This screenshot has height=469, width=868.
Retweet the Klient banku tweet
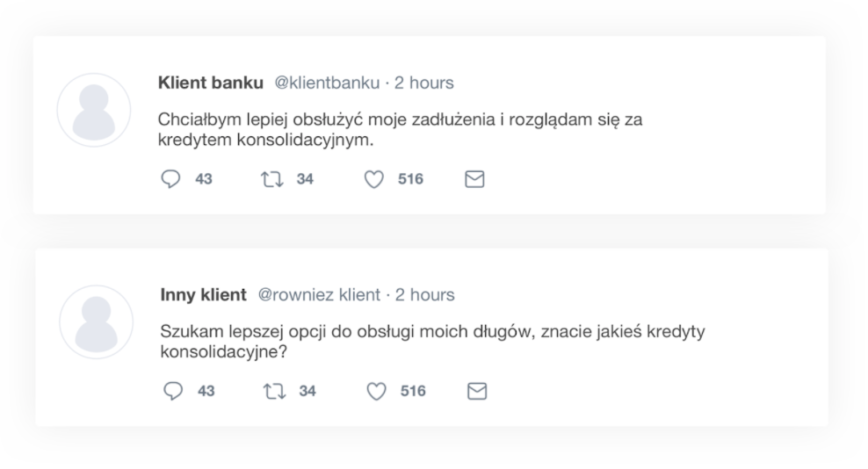click(270, 179)
